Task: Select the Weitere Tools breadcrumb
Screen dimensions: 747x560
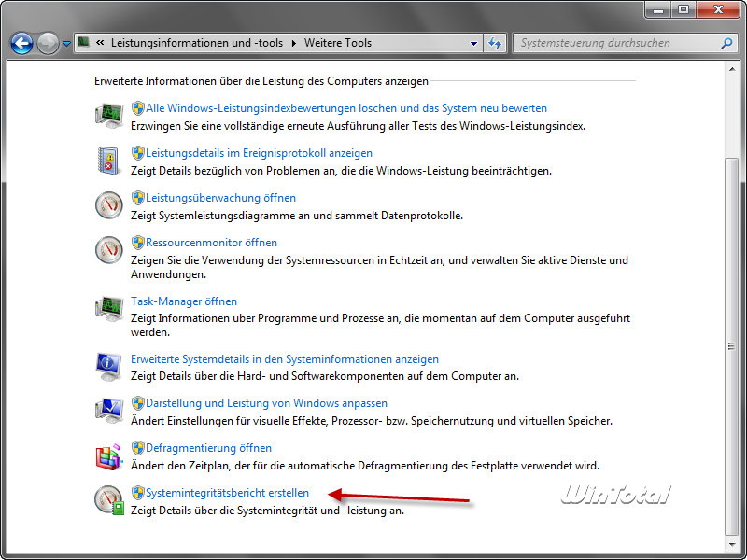Action: coord(338,43)
